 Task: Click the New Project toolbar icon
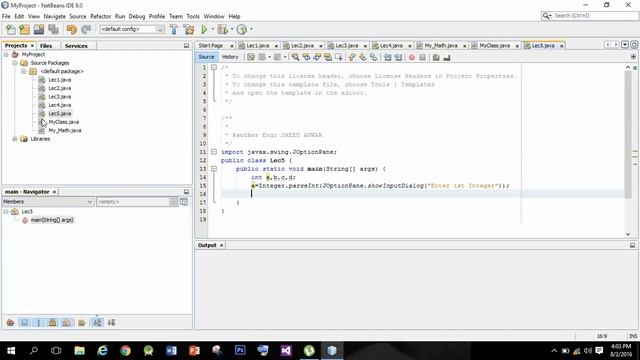coord(24,29)
